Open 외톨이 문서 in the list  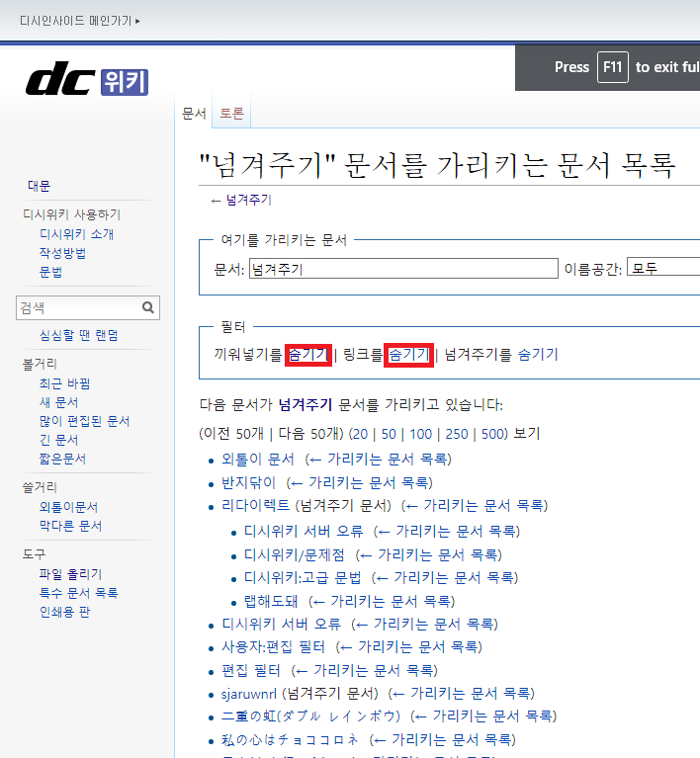[x=258, y=460]
